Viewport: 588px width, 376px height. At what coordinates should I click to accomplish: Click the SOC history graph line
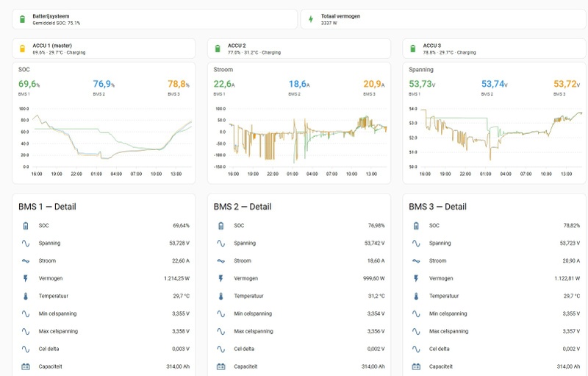pyautogui.click(x=112, y=138)
